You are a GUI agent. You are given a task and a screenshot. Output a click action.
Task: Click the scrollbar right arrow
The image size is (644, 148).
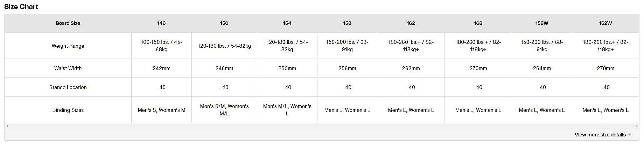(636, 126)
